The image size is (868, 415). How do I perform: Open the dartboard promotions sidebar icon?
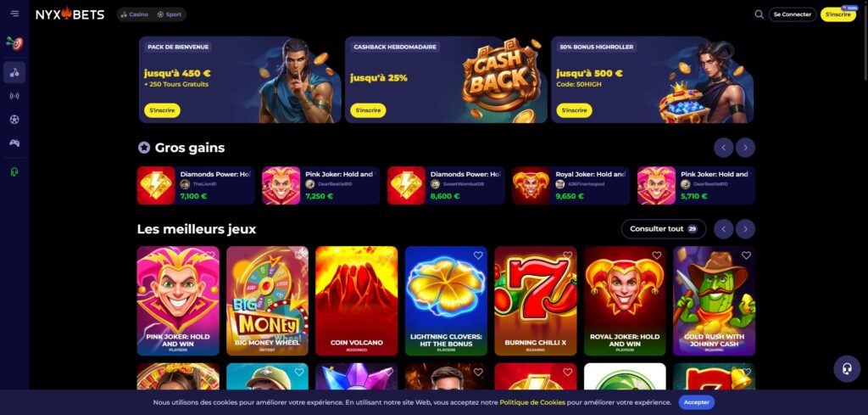point(14,42)
